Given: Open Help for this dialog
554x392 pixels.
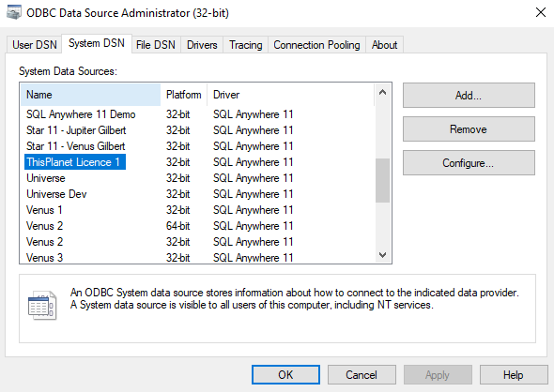Looking at the screenshot, I should tap(514, 375).
